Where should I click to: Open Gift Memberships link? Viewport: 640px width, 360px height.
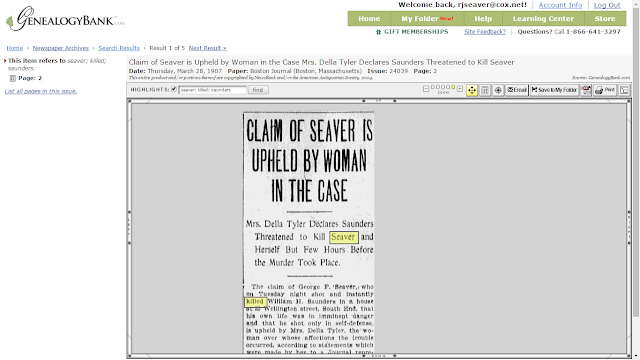click(412, 31)
